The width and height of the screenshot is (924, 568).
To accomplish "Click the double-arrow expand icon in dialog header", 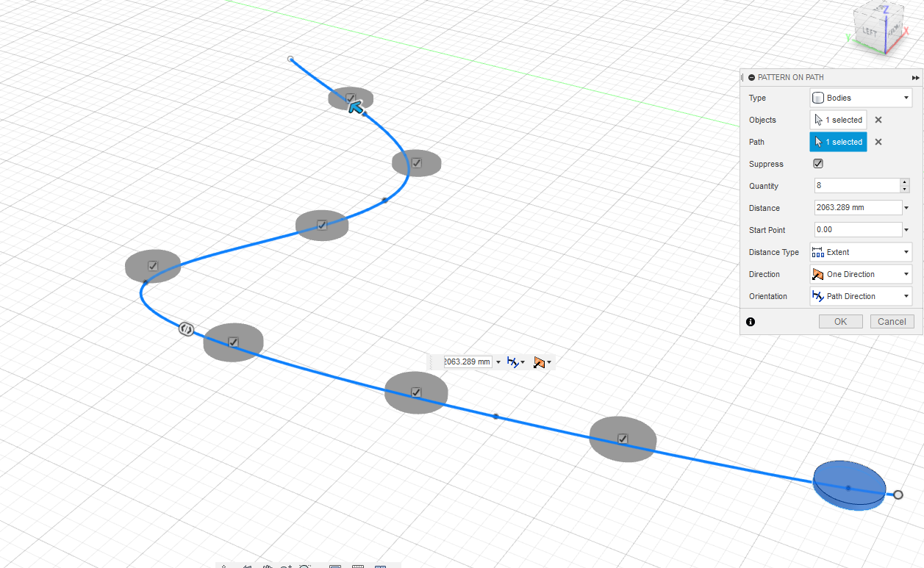I will [915, 77].
